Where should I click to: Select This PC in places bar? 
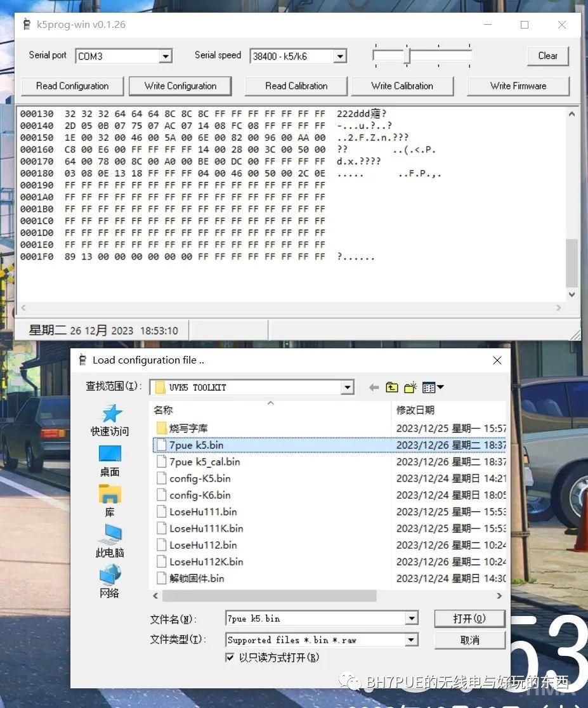tap(110, 541)
